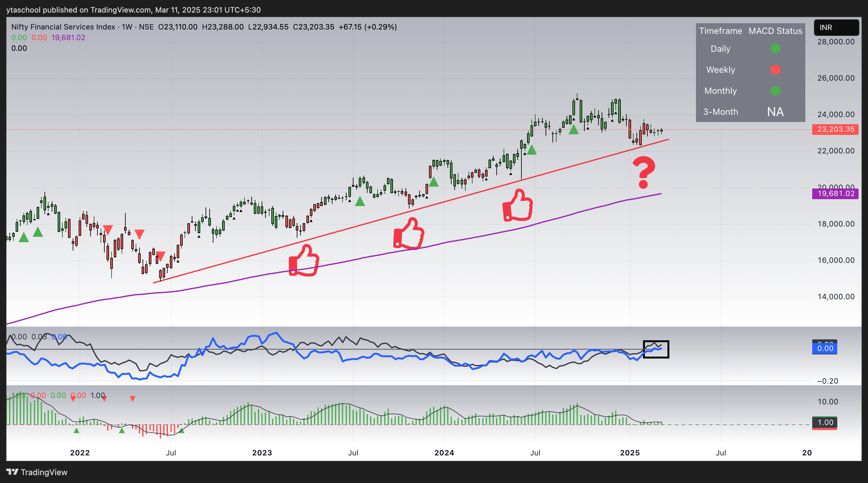Click the 2025 label on time axis

point(630,453)
